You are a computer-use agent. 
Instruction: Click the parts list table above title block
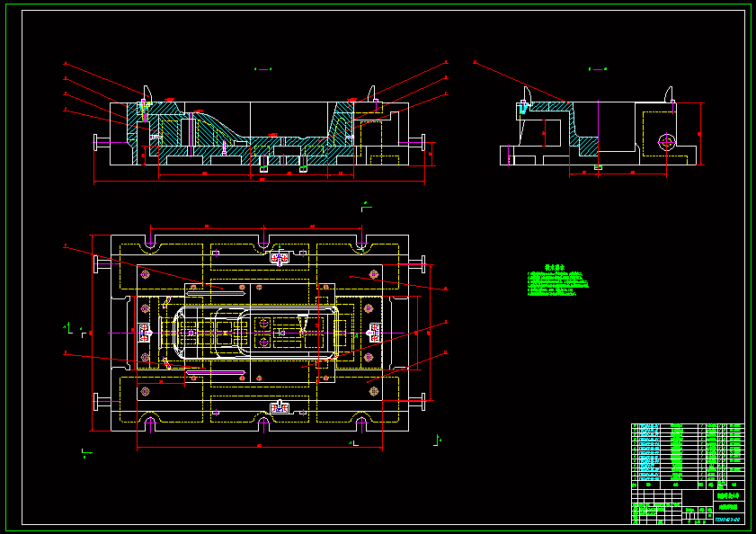tap(688, 456)
